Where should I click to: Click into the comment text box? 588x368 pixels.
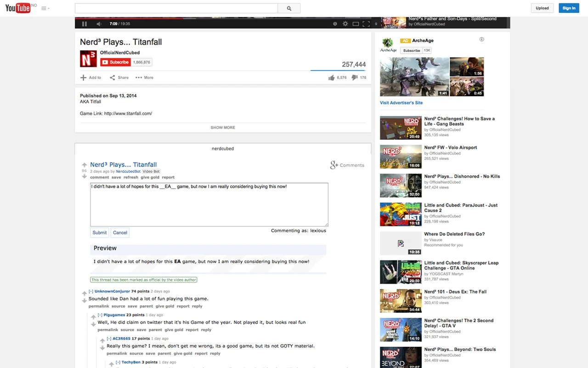[x=209, y=205]
